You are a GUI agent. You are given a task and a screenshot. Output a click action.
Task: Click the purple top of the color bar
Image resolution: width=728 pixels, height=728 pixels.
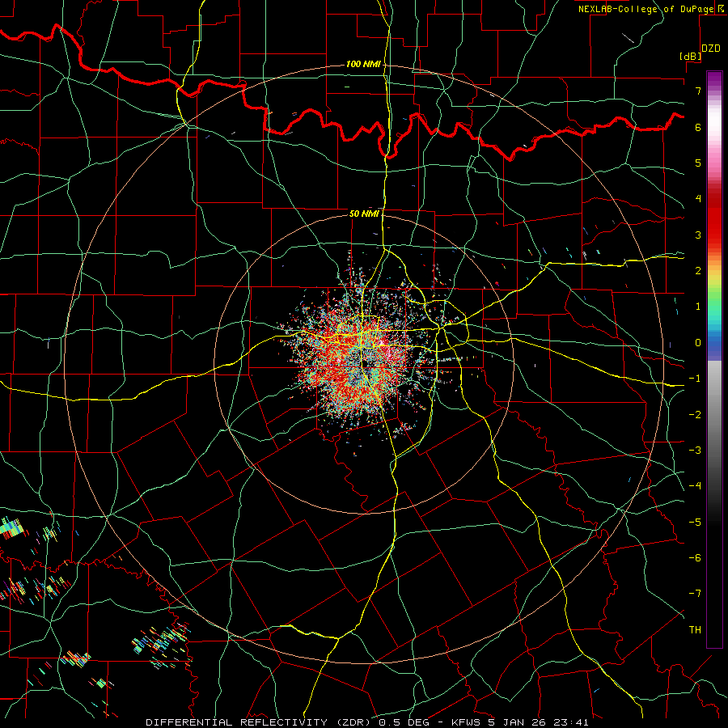click(x=714, y=79)
